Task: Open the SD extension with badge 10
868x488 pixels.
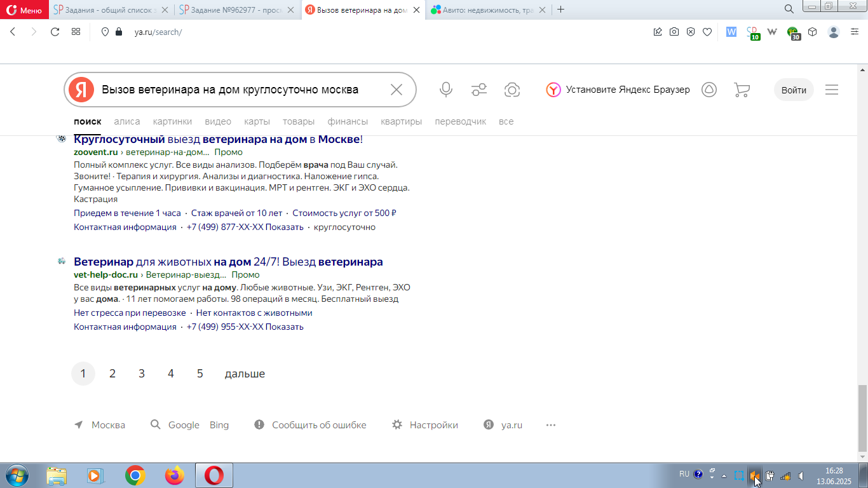Action: (753, 32)
